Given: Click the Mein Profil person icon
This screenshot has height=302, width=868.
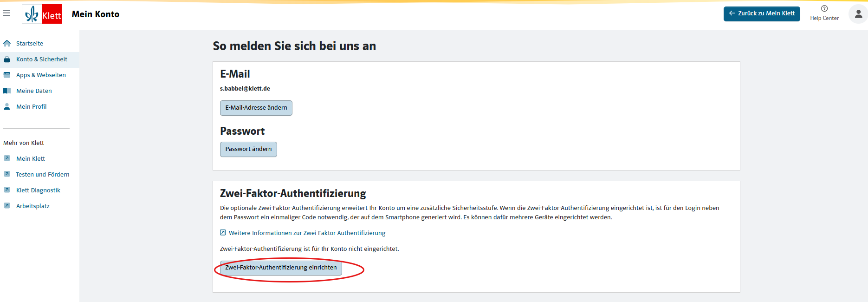Looking at the screenshot, I should (7, 106).
